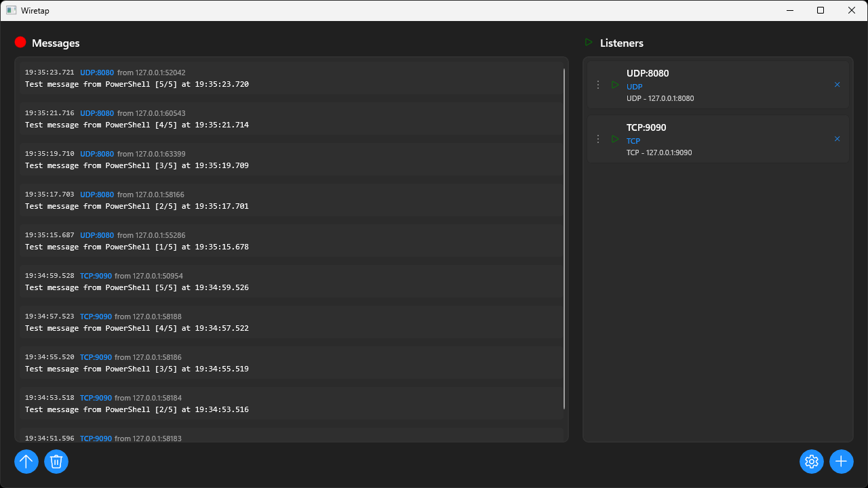
Task: Click the green play icon beside Listeners
Action: click(x=589, y=42)
